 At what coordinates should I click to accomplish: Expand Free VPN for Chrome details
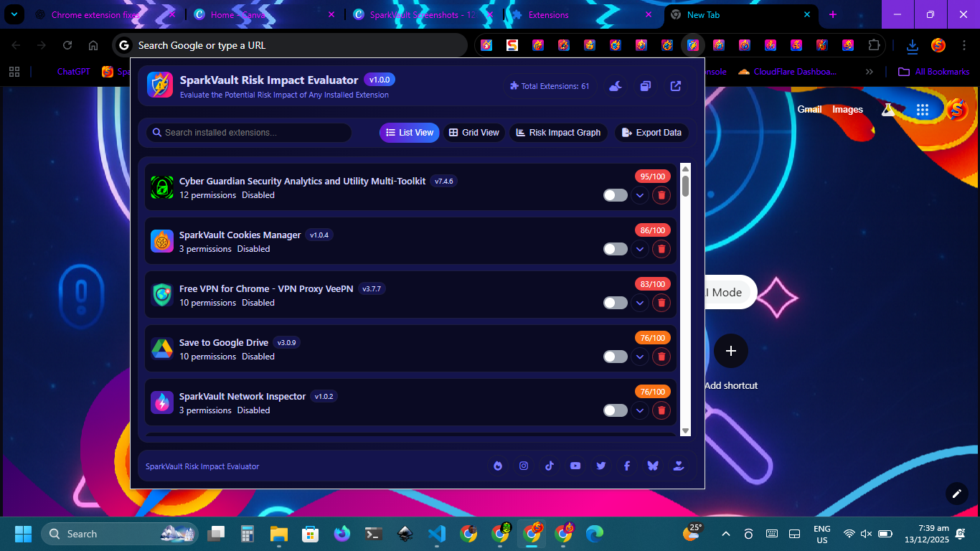click(x=639, y=303)
